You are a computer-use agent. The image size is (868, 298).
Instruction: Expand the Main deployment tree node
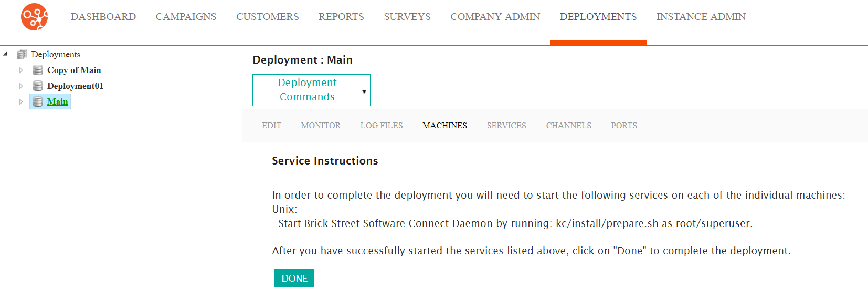pyautogui.click(x=21, y=101)
